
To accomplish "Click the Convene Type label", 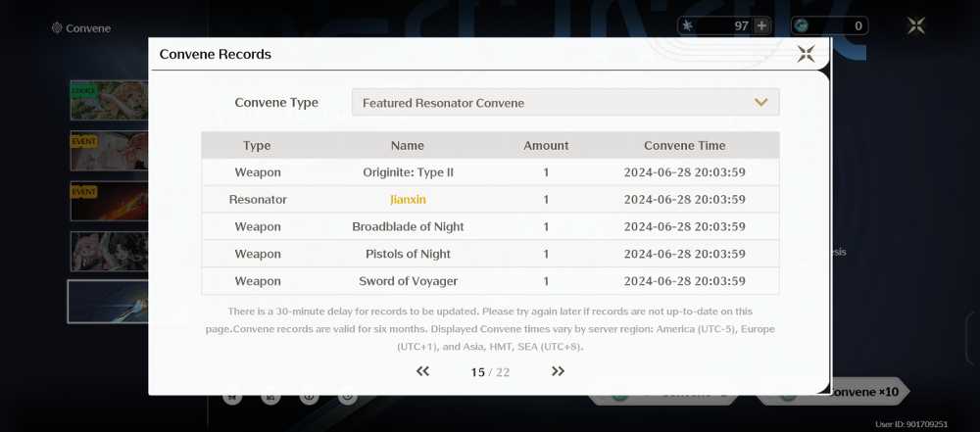I will pyautogui.click(x=276, y=103).
